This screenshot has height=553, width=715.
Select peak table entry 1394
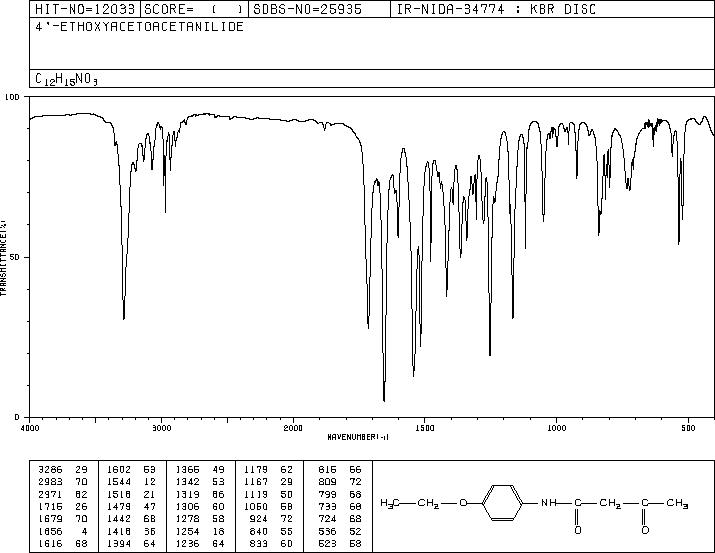click(119, 543)
